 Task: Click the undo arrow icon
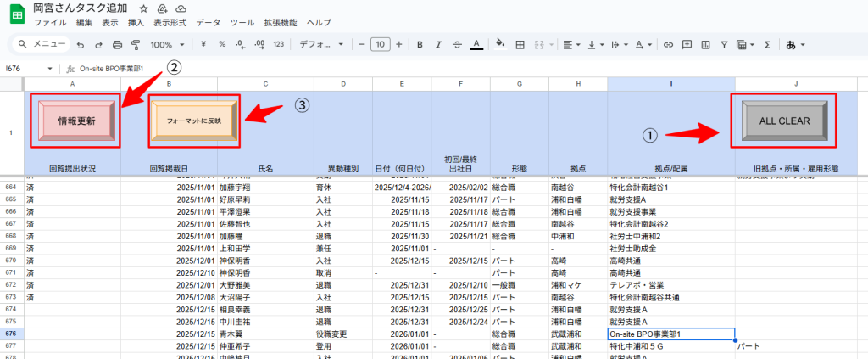[81, 44]
